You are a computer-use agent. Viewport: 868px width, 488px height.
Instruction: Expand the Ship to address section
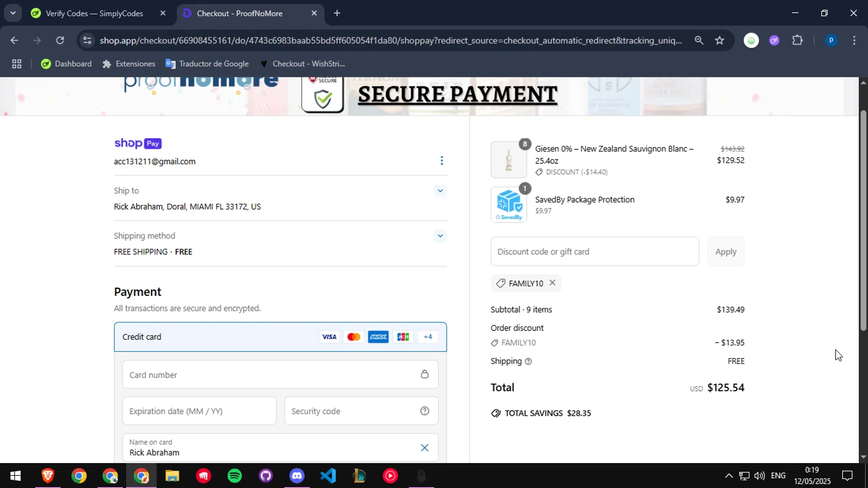tap(440, 190)
